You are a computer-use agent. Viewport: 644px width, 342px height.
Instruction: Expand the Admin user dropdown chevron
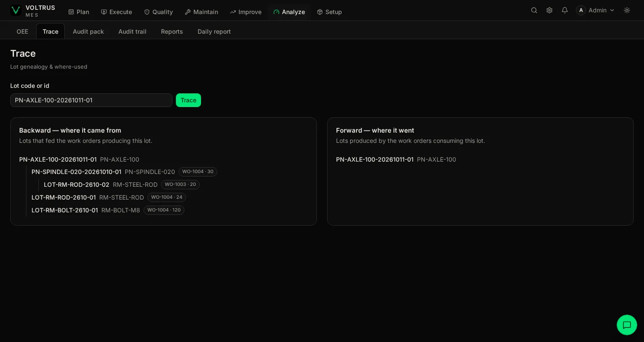612,10
